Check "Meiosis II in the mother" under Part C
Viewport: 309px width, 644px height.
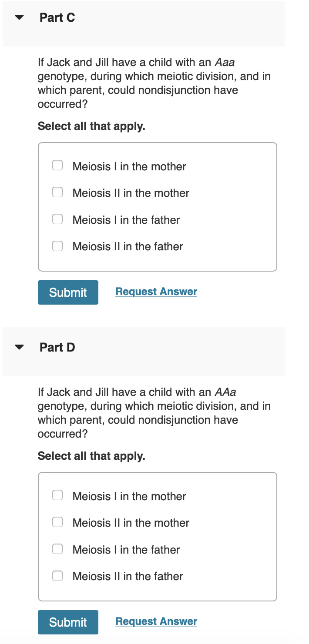[57, 192]
